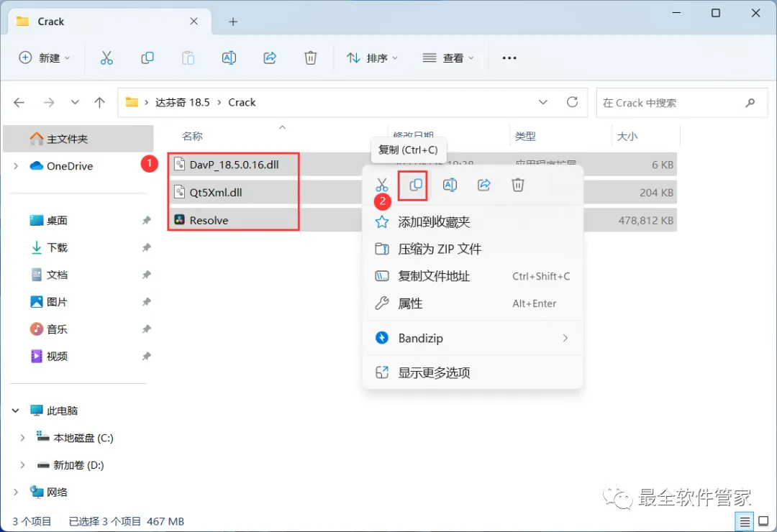Choose 复制文件地址 menu entry
Image resolution: width=777 pixels, height=532 pixels.
473,276
